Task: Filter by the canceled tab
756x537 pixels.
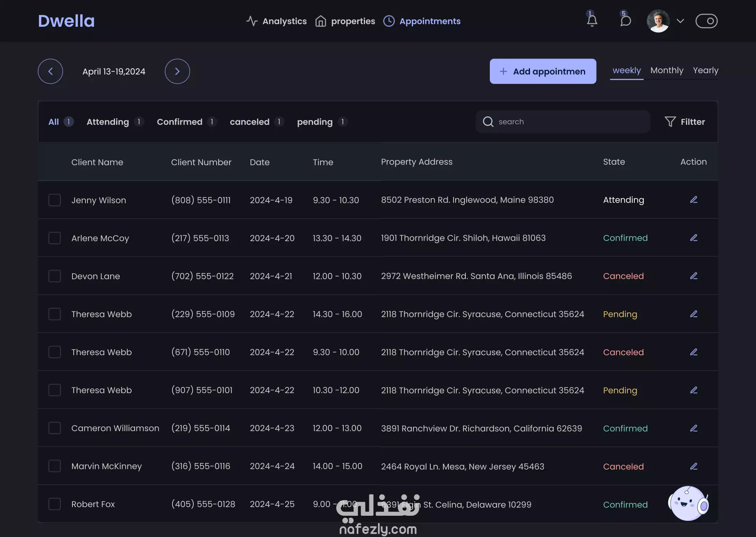Action: 250,122
